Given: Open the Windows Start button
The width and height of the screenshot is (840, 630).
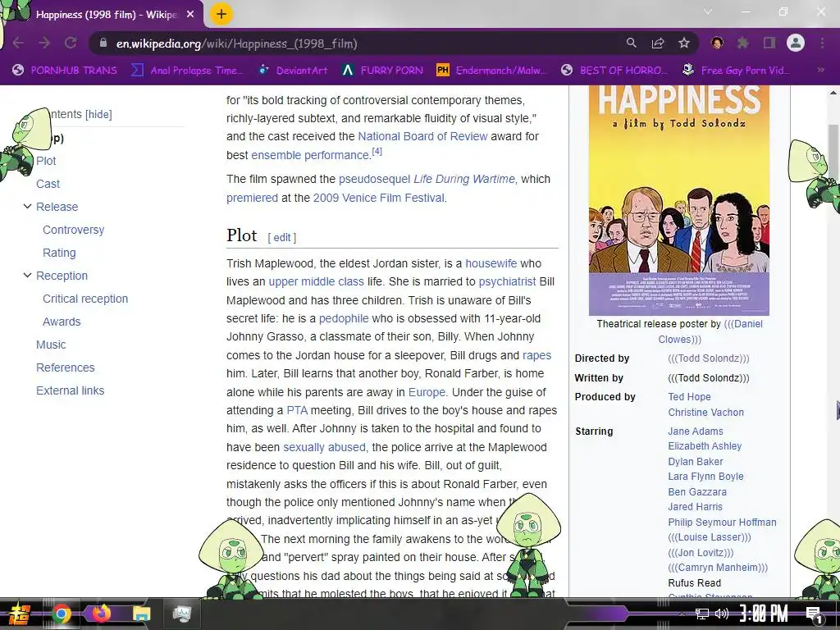Looking at the screenshot, I should click(18, 614).
